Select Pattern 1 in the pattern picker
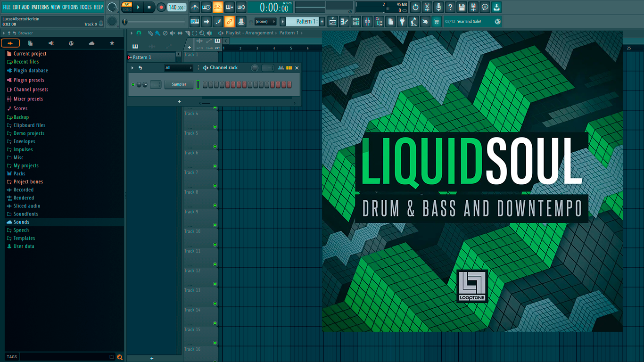This screenshot has height=362, width=644. 151,57
